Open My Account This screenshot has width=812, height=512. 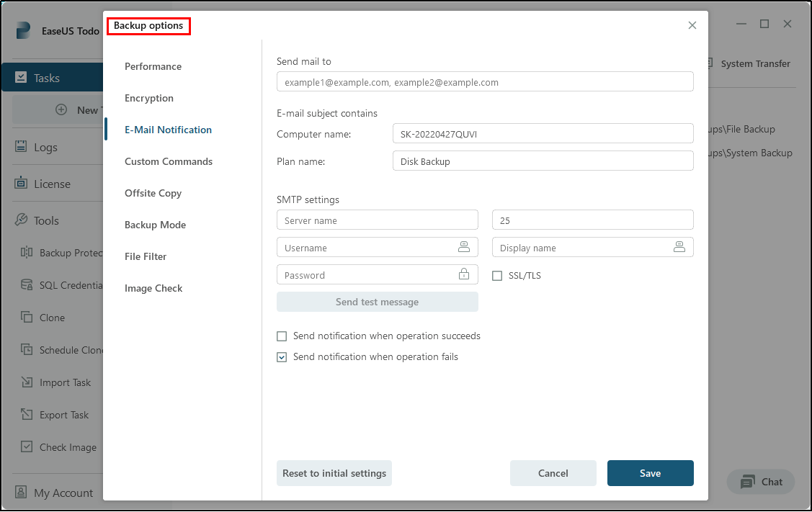coord(54,493)
